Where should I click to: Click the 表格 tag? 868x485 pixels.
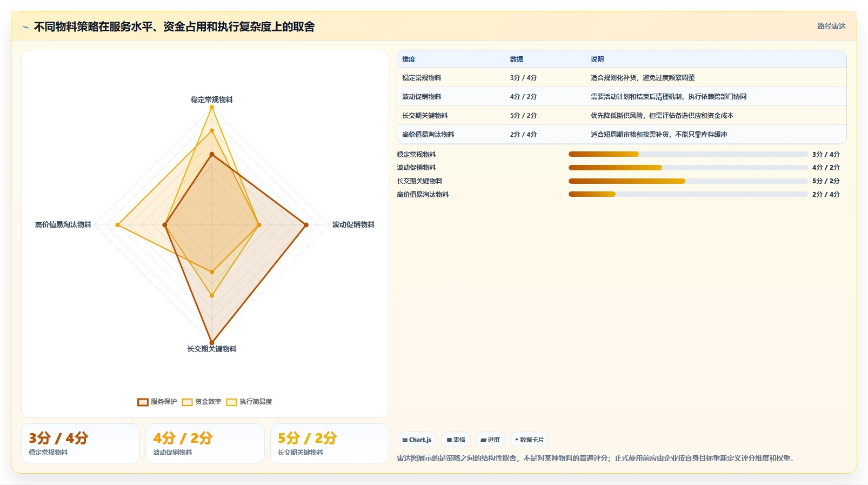[456, 440]
